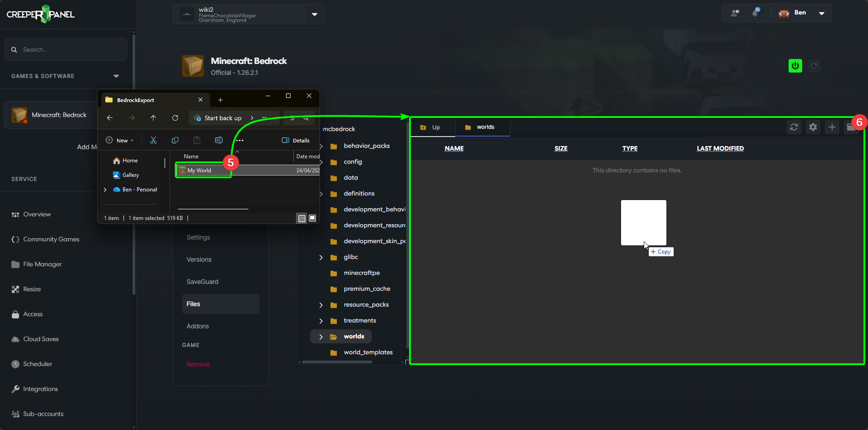Image resolution: width=868 pixels, height=430 pixels.
Task: Click the restart icon beside the power button
Action: [814, 66]
